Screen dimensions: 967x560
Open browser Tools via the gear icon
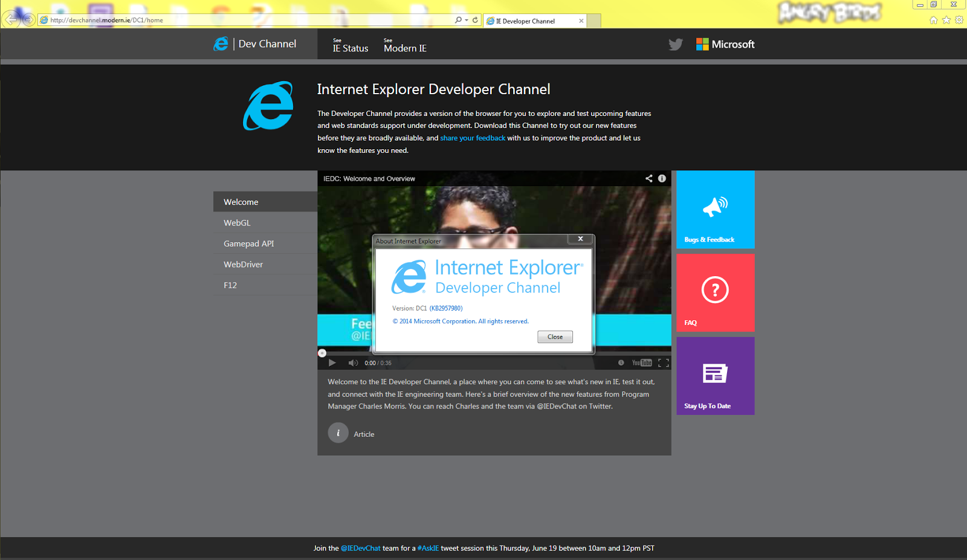tap(959, 20)
